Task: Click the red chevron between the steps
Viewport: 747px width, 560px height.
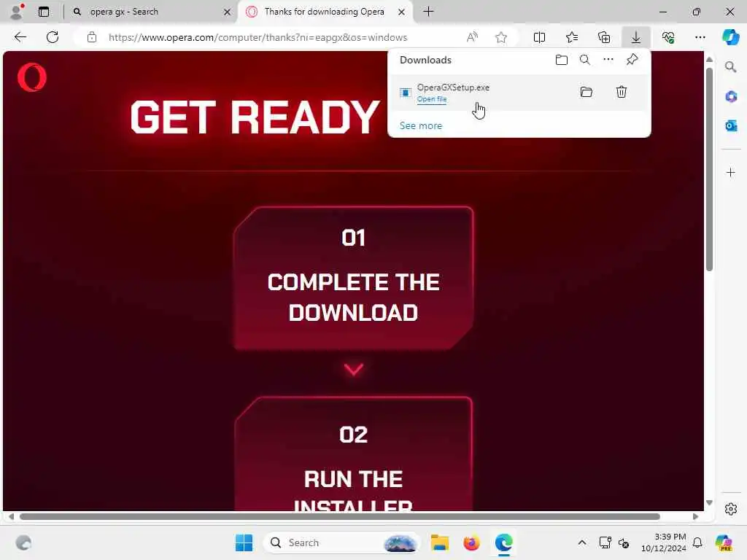Action: pos(354,370)
